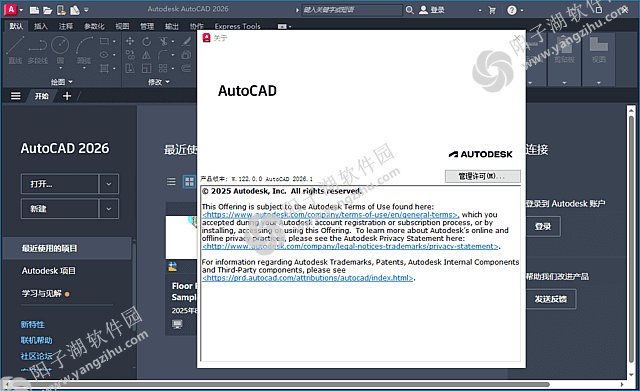Viewport: 640px width, 391px height.
Task: Select the Hatch tool in draw panel
Action: coord(104,68)
